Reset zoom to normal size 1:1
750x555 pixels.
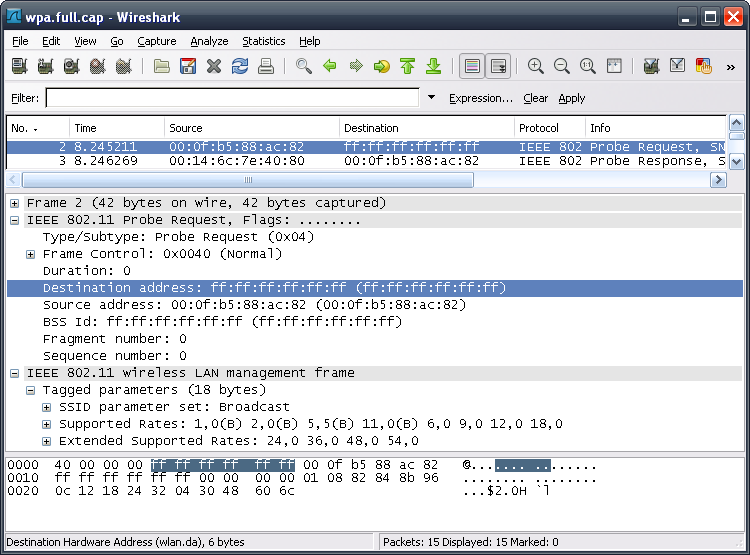(588, 66)
